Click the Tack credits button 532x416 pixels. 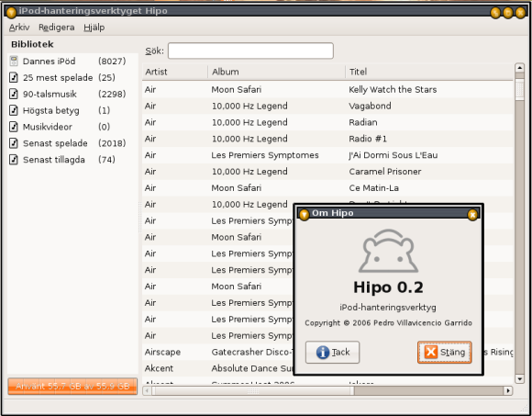click(332, 352)
